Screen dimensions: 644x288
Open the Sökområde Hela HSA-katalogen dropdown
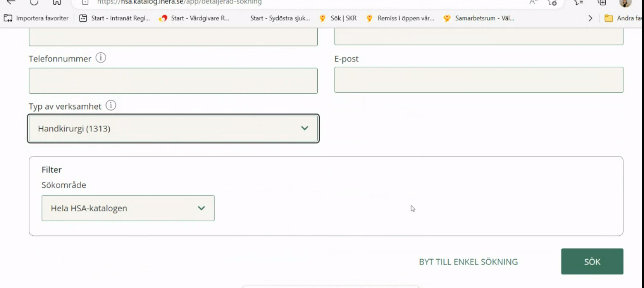pyautogui.click(x=128, y=208)
